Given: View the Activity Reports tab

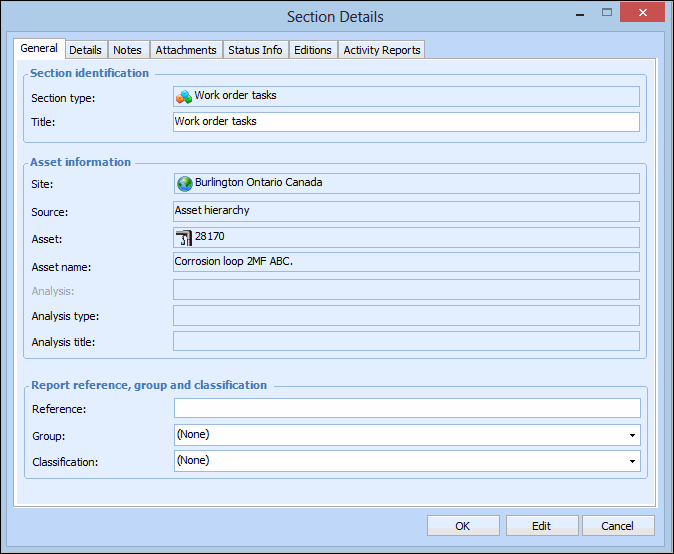Looking at the screenshot, I should coord(382,50).
